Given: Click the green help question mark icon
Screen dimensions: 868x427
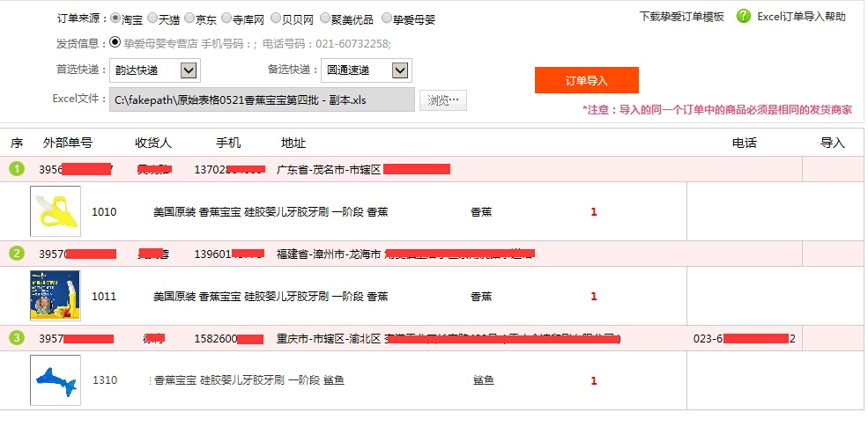Looking at the screenshot, I should [744, 16].
